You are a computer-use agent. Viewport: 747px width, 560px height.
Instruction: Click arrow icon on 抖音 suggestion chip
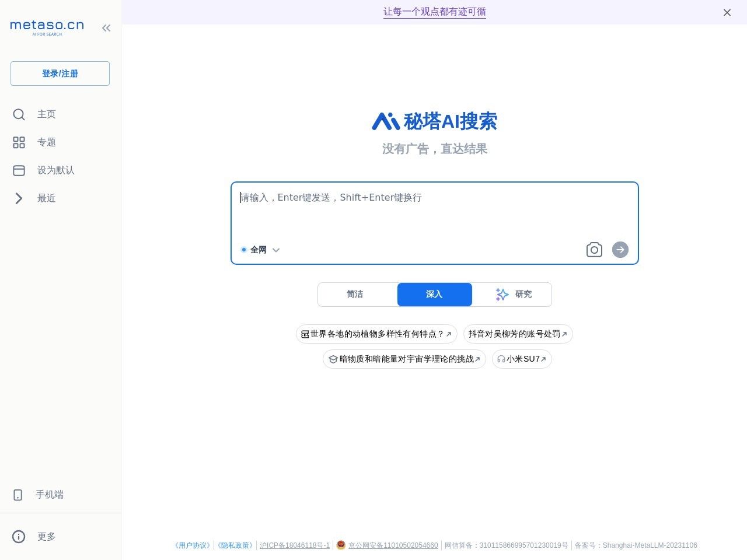tap(564, 334)
